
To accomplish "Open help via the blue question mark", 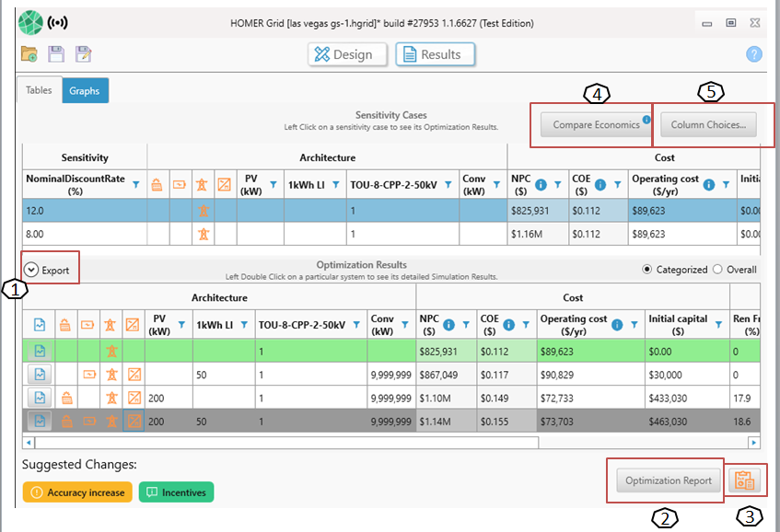I will click(753, 54).
